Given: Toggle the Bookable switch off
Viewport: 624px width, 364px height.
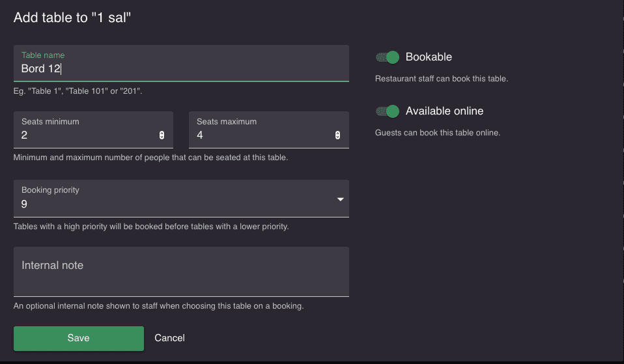Looking at the screenshot, I should pos(387,57).
